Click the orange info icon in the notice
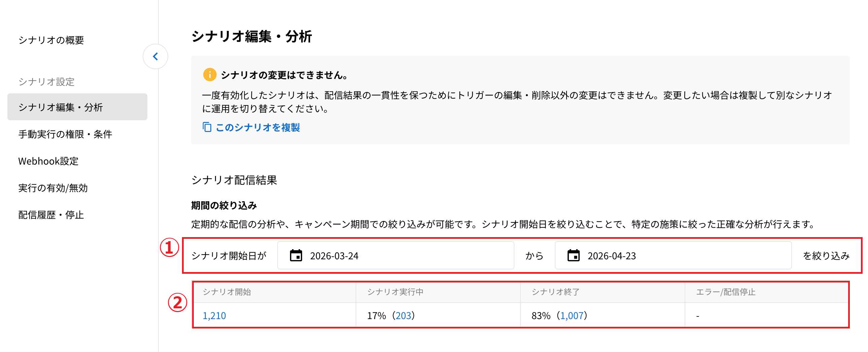The width and height of the screenshot is (868, 352). 210,75
